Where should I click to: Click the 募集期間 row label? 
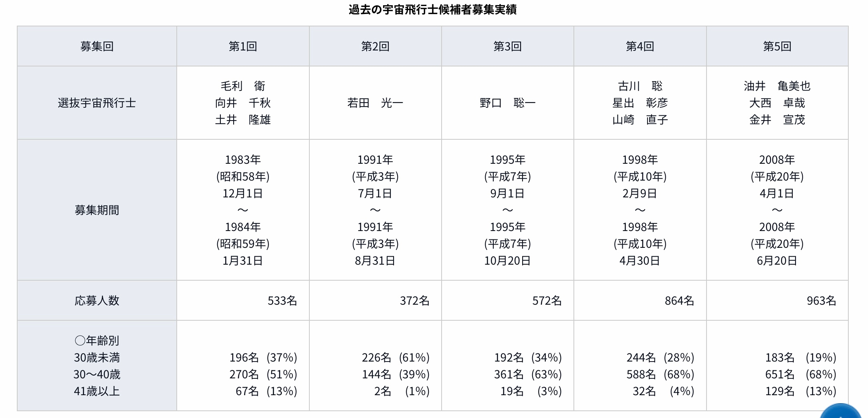coord(97,210)
